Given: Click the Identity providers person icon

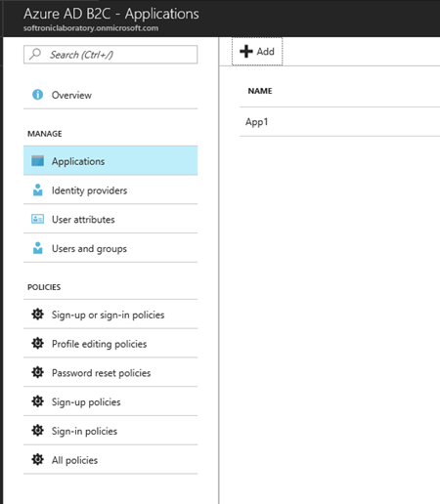Looking at the screenshot, I should [38, 190].
